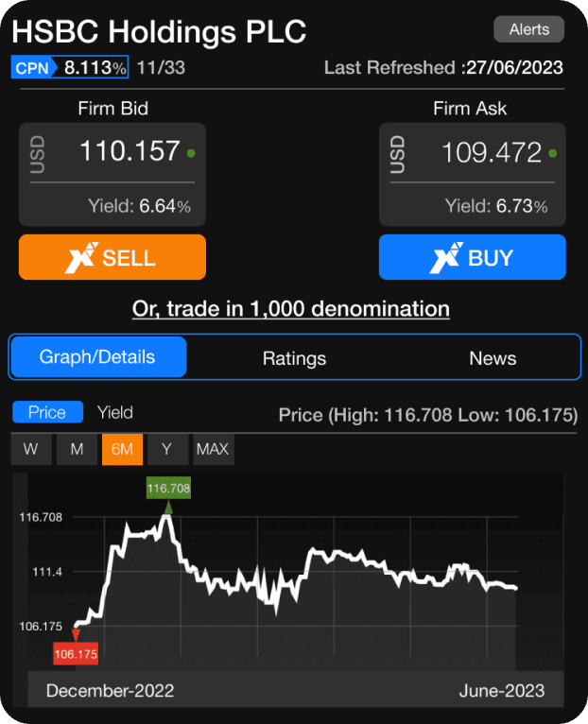Select the Graph/Details tab
This screenshot has height=724, width=588.
point(97,357)
